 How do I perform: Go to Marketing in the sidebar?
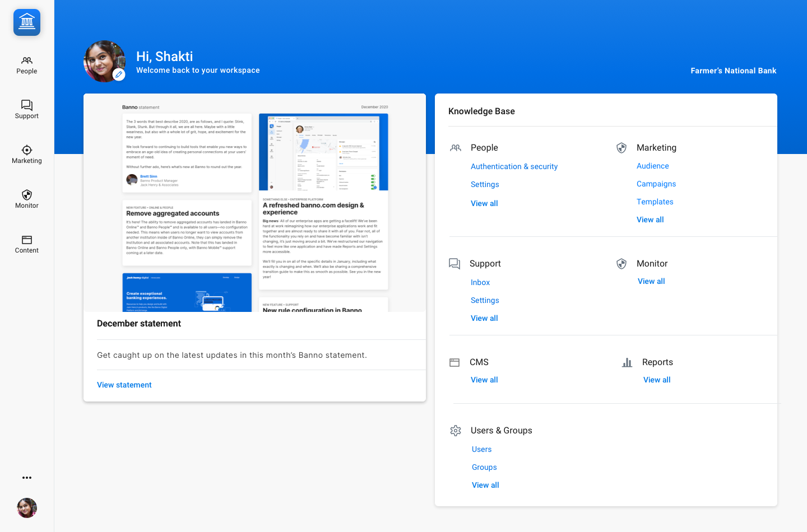click(27, 155)
